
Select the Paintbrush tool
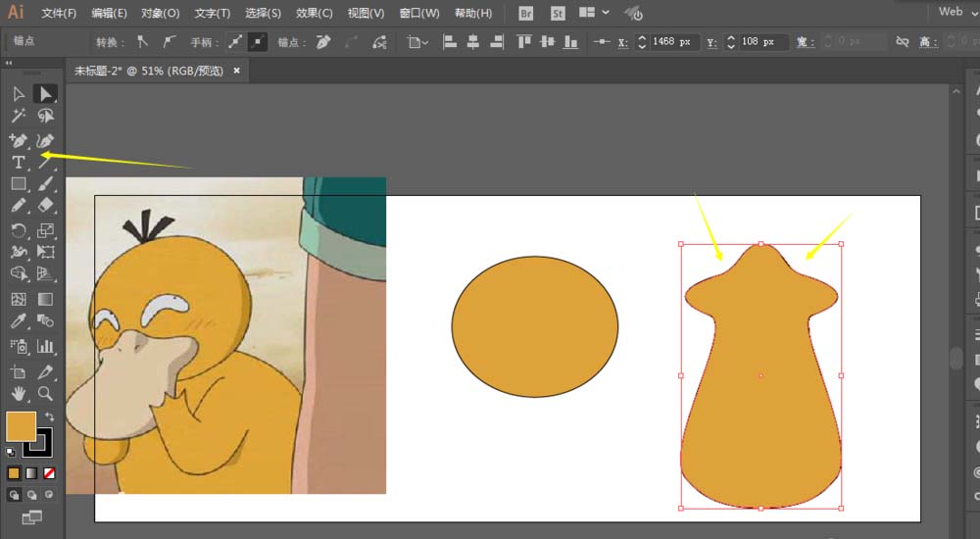pos(45,184)
